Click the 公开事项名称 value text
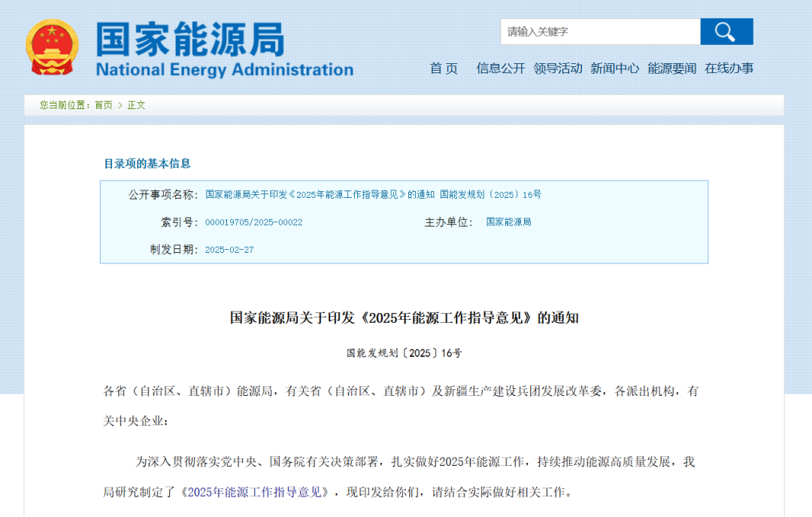The width and height of the screenshot is (812, 517). click(374, 194)
